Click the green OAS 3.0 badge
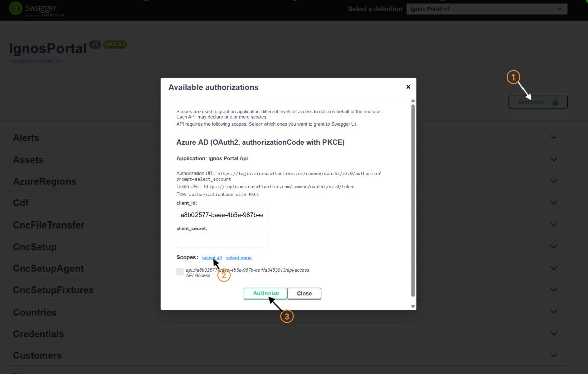588x374 pixels. pos(115,45)
